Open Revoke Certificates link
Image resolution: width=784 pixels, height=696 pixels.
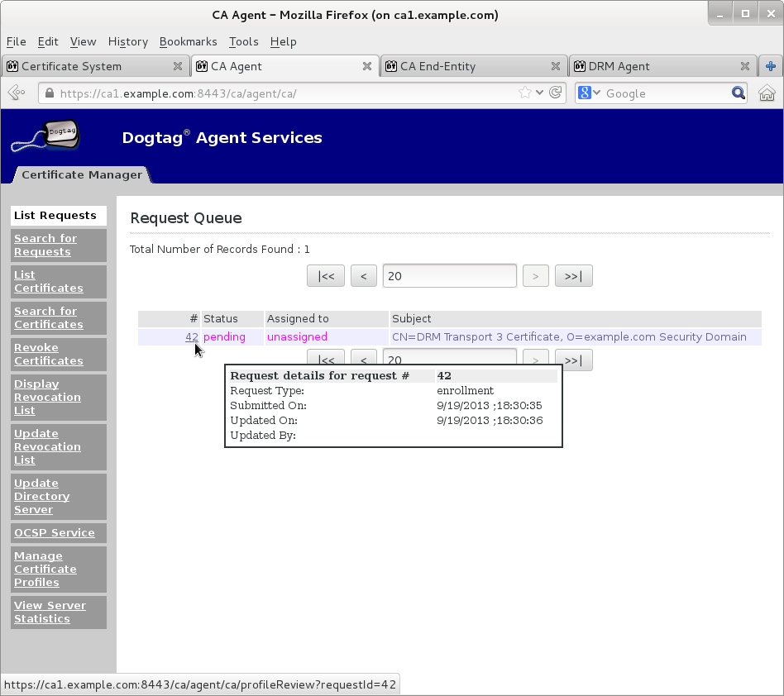coord(49,355)
